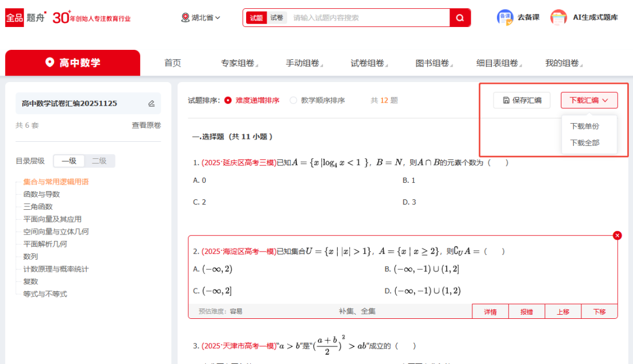Go to the 首页 tab

(x=173, y=63)
